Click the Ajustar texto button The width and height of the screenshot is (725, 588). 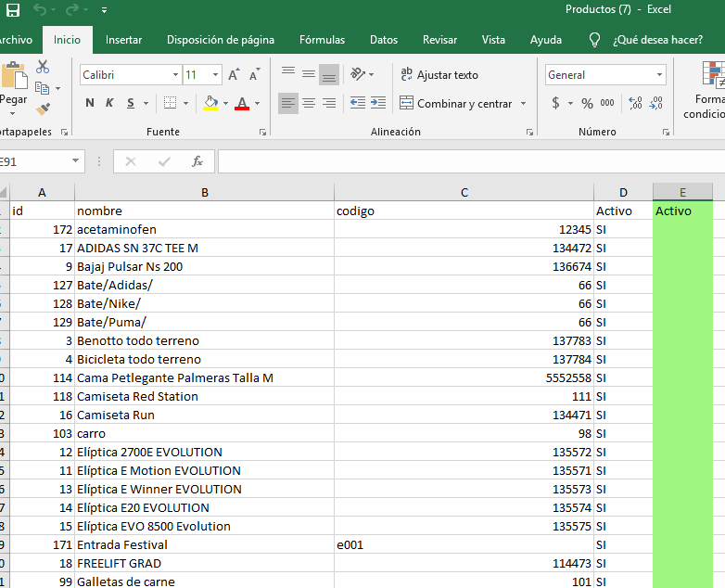pyautogui.click(x=439, y=75)
